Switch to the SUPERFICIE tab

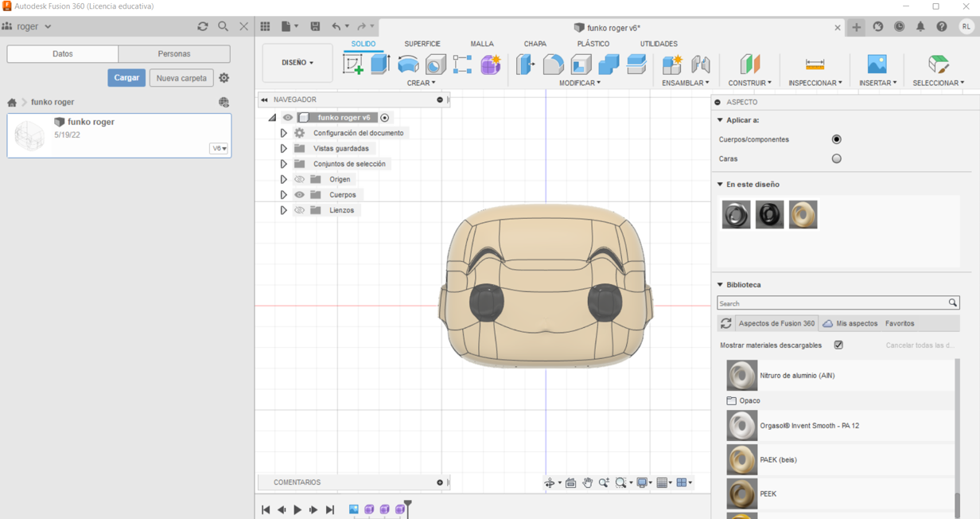(422, 44)
